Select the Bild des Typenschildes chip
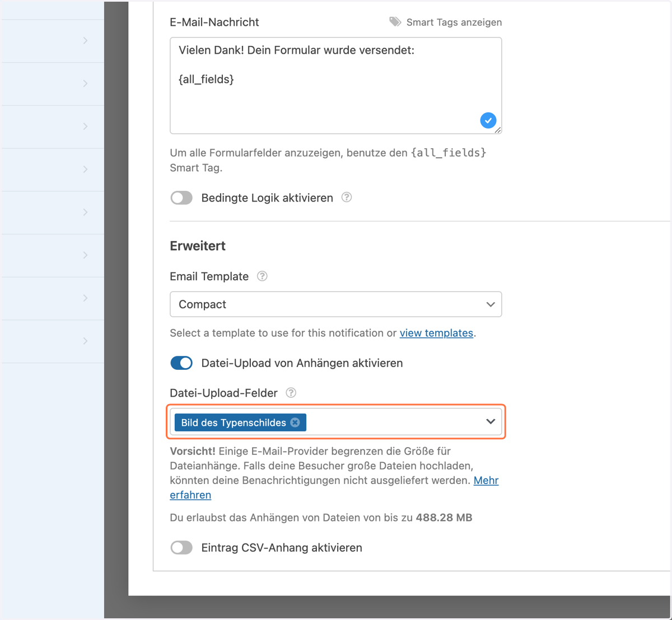672x620 pixels. coord(240,422)
